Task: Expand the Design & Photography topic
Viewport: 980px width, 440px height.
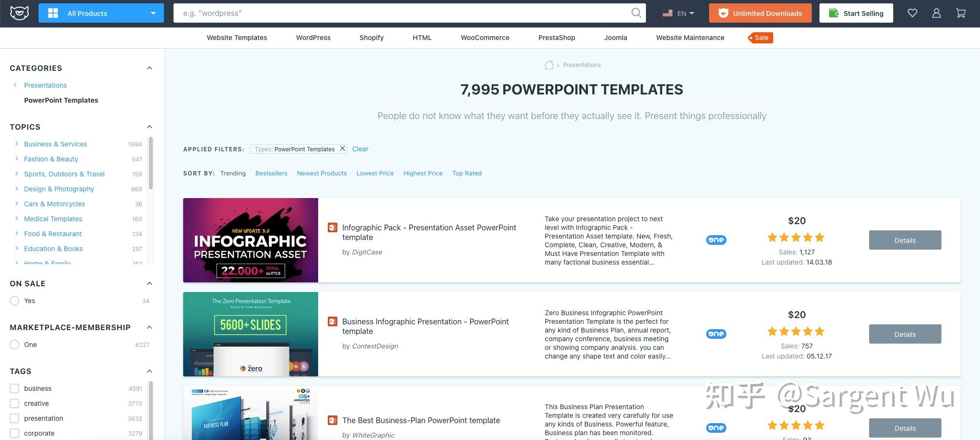Action: pyautogui.click(x=16, y=188)
